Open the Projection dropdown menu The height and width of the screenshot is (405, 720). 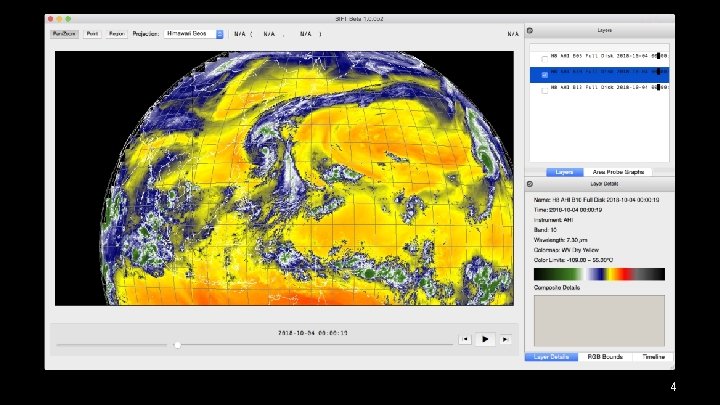coord(193,33)
